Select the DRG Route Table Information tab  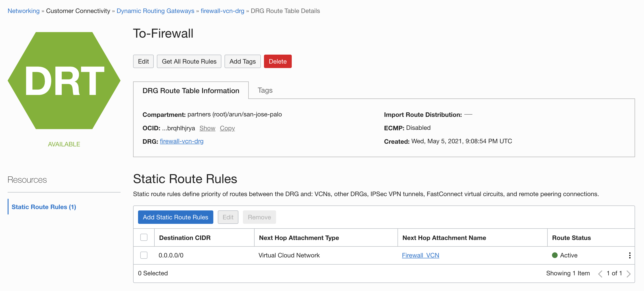190,91
